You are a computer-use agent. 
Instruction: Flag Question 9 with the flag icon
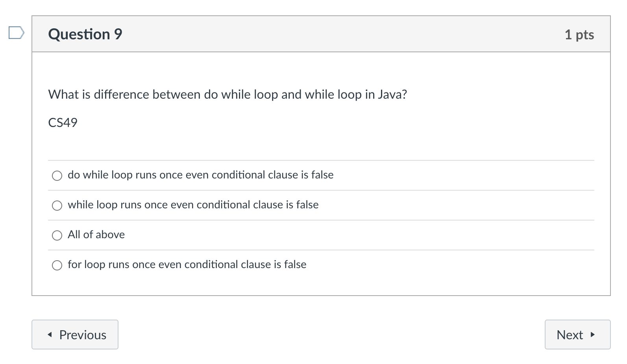point(16,33)
